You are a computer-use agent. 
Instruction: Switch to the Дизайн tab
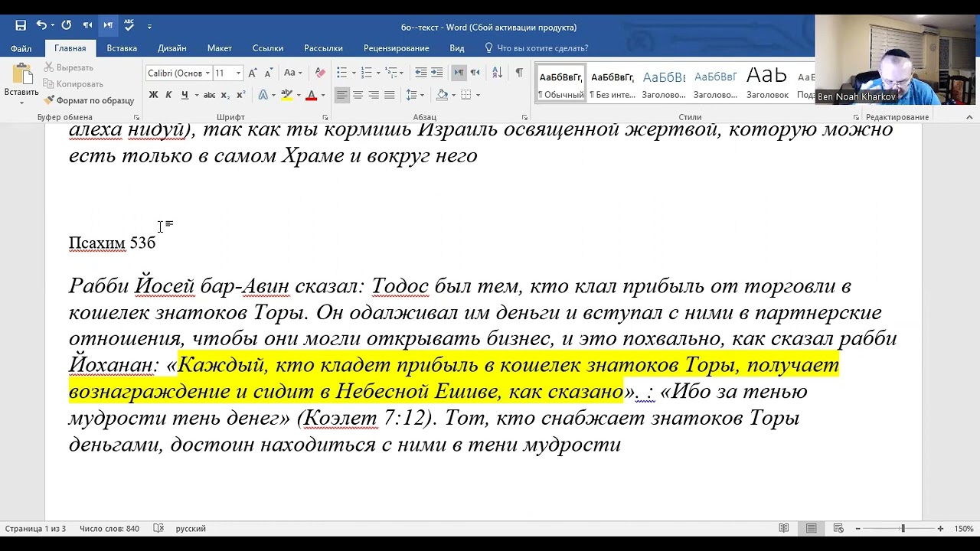point(171,48)
